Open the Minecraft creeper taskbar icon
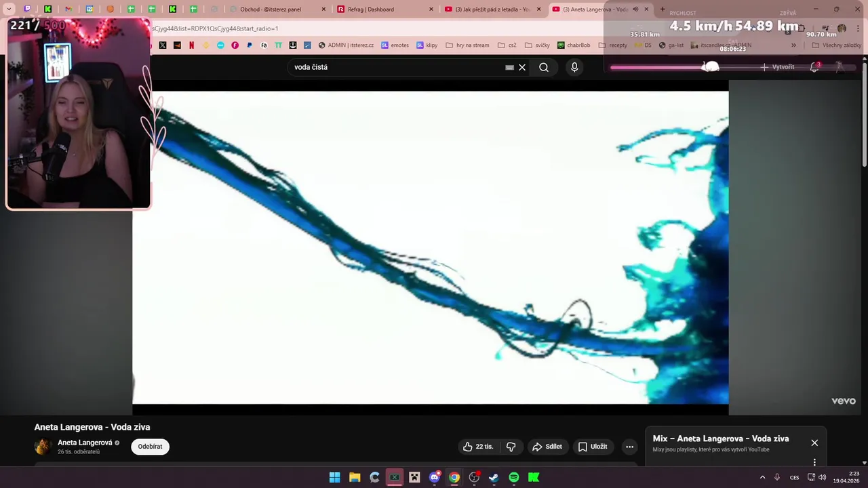868x488 pixels. (x=414, y=477)
